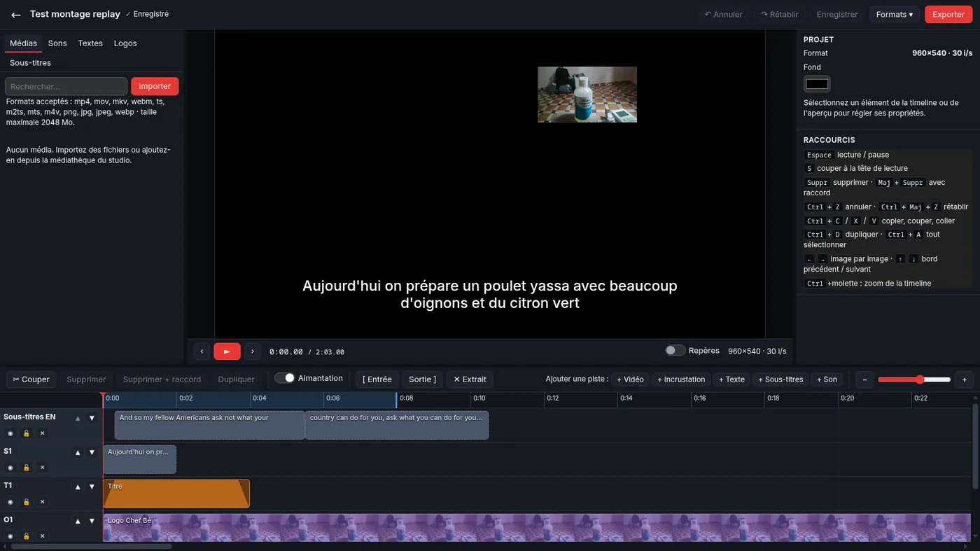Open the Textes tab

pos(90,43)
